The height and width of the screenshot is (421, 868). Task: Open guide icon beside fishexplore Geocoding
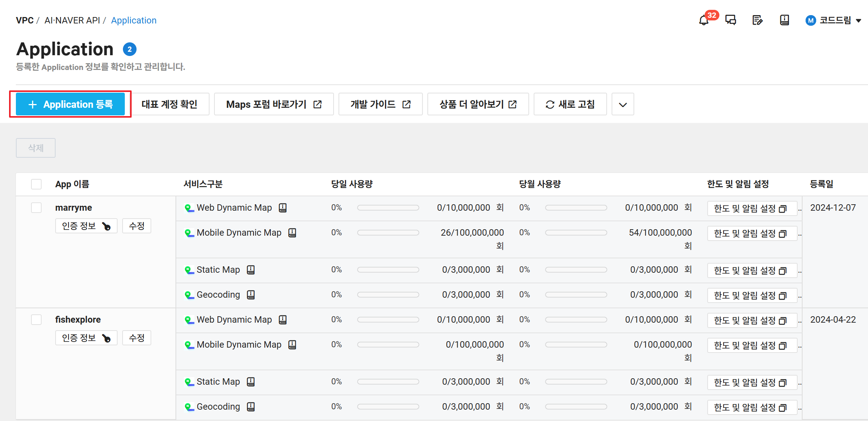point(251,407)
